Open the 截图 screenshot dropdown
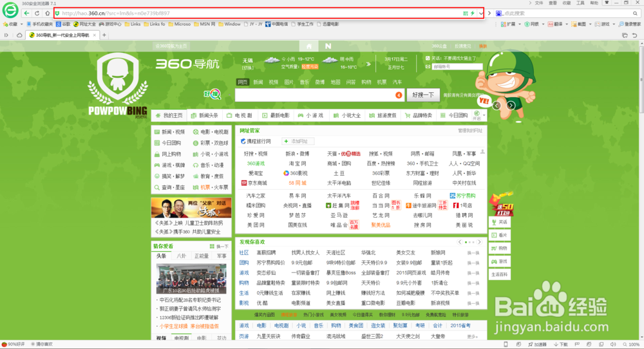Viewport: 644px width, 349px height. pyautogui.click(x=590, y=24)
